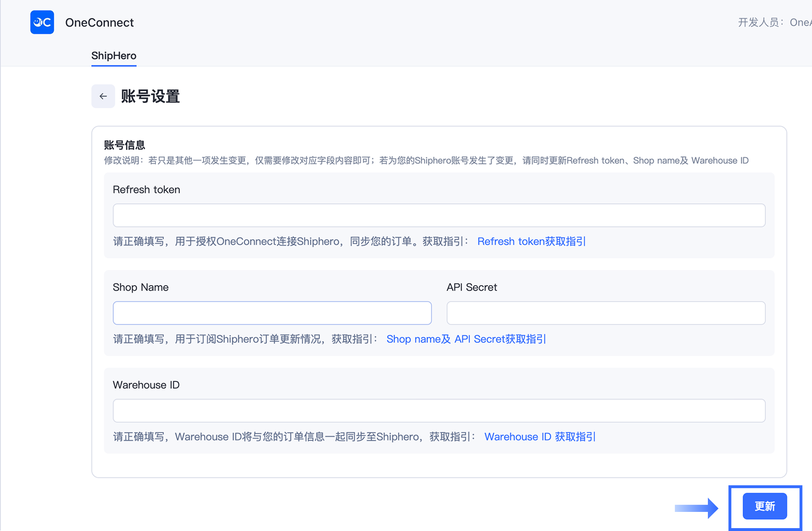Click the OneConnect logo icon
812x531 pixels.
[42, 22]
